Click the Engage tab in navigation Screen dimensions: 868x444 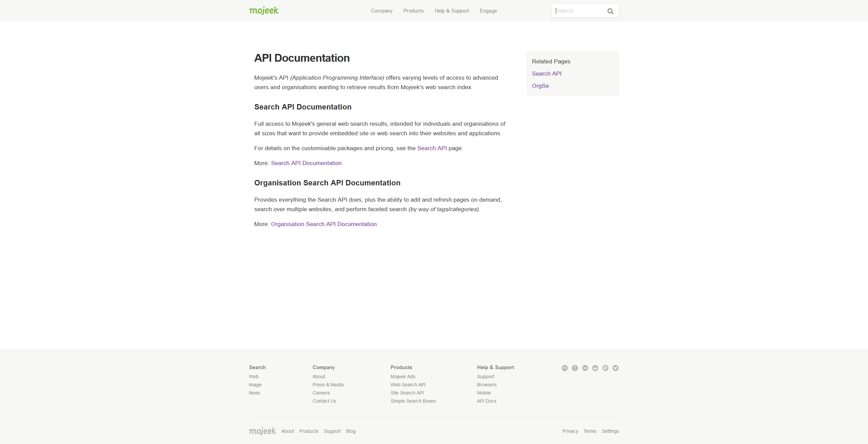point(488,10)
